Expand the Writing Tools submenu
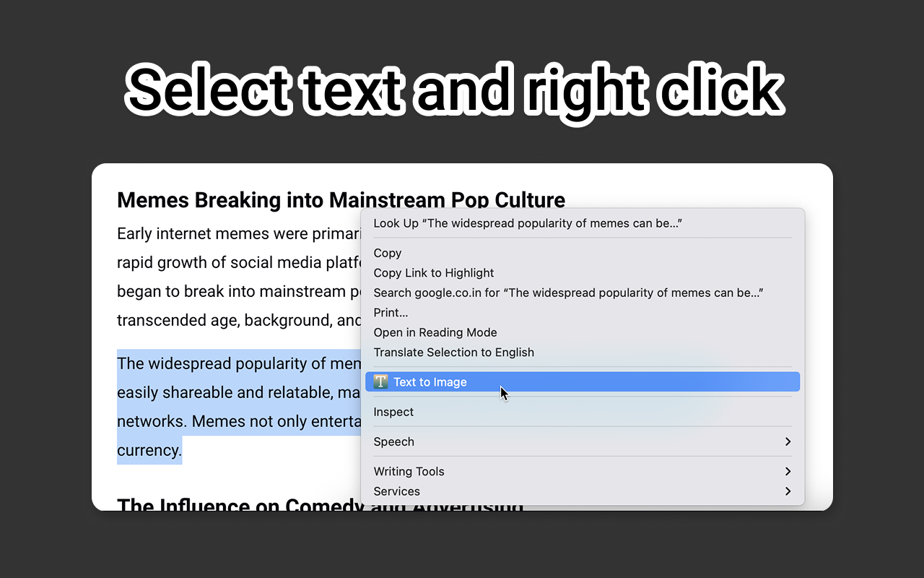 pyautogui.click(x=409, y=471)
